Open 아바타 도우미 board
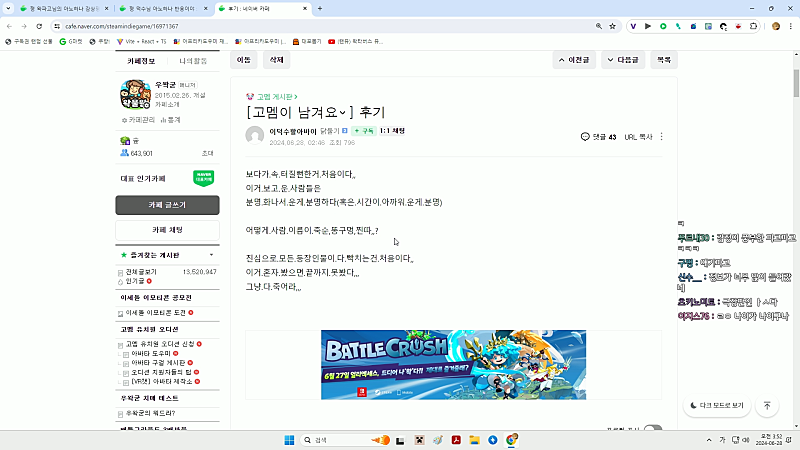The width and height of the screenshot is (800, 450). pos(151,353)
